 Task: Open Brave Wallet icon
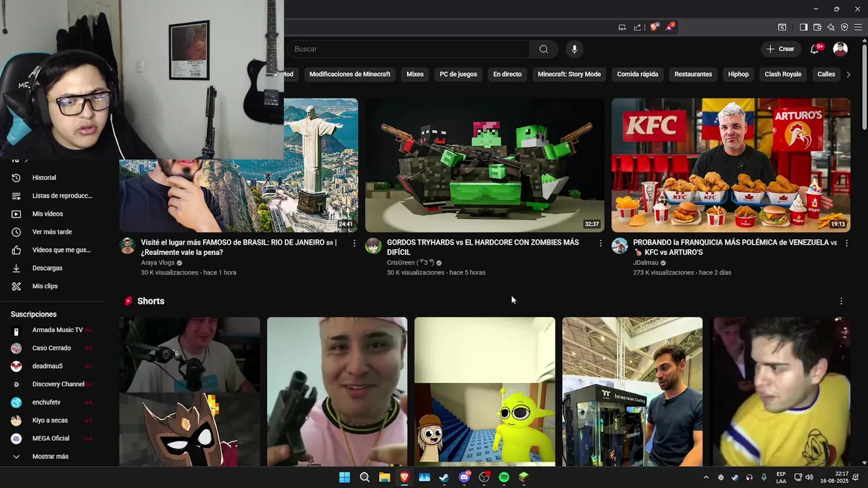817,27
